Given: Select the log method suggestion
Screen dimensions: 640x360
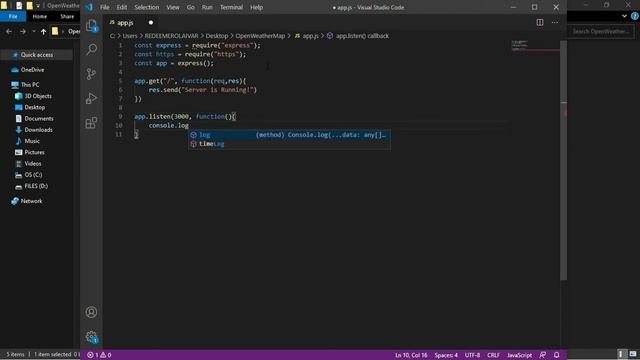Looking at the screenshot, I should tap(289, 135).
